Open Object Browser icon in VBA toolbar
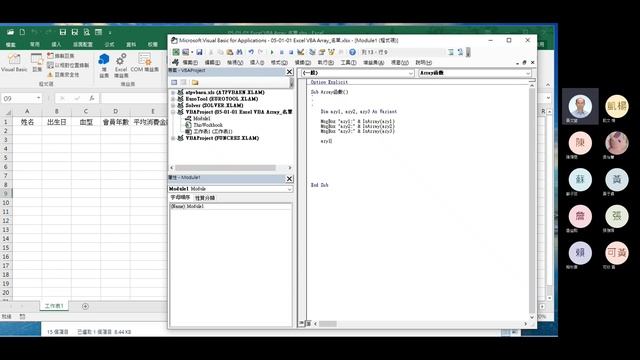 point(331,52)
